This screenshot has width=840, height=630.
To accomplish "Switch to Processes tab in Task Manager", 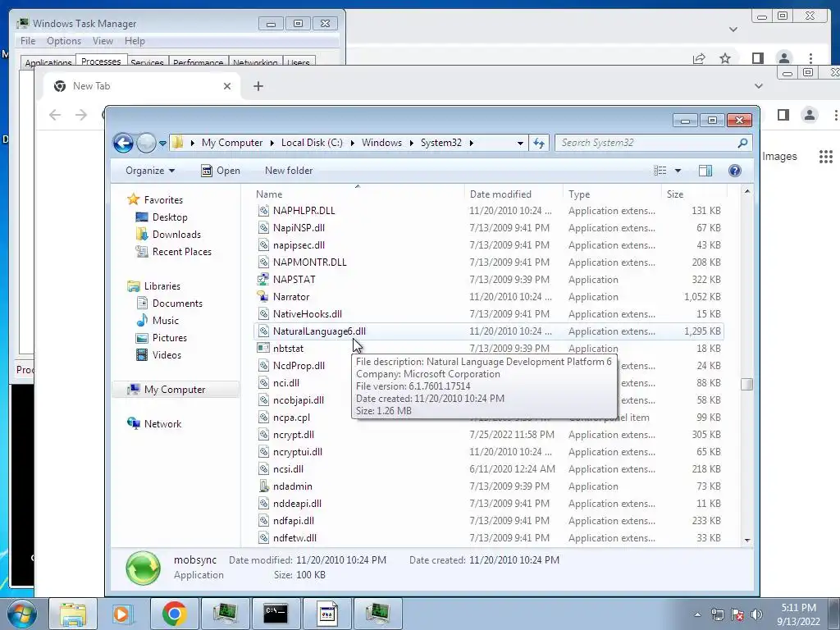I will click(x=101, y=61).
